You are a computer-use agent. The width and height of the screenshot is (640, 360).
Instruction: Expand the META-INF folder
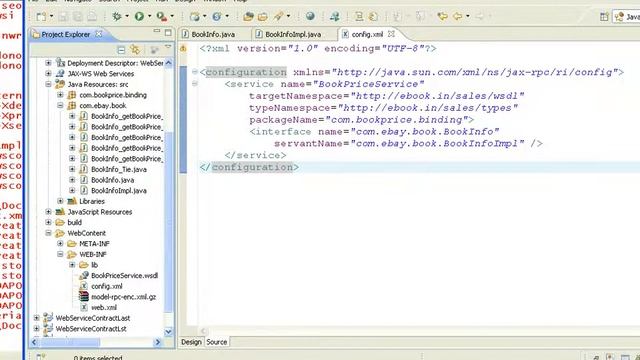tap(60, 243)
